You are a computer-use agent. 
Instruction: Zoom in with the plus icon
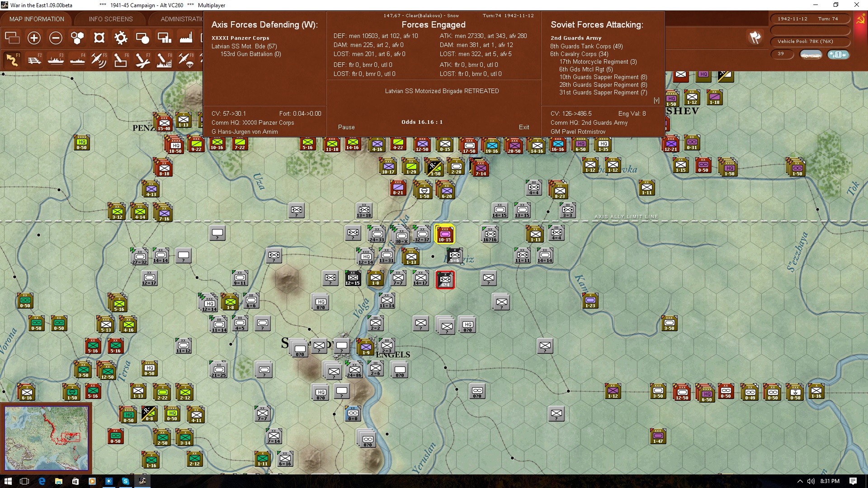pos(34,38)
